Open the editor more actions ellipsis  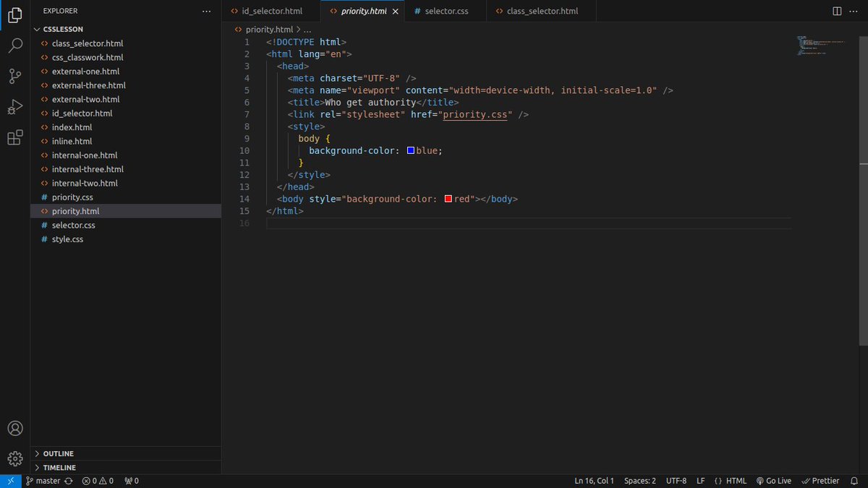click(854, 11)
